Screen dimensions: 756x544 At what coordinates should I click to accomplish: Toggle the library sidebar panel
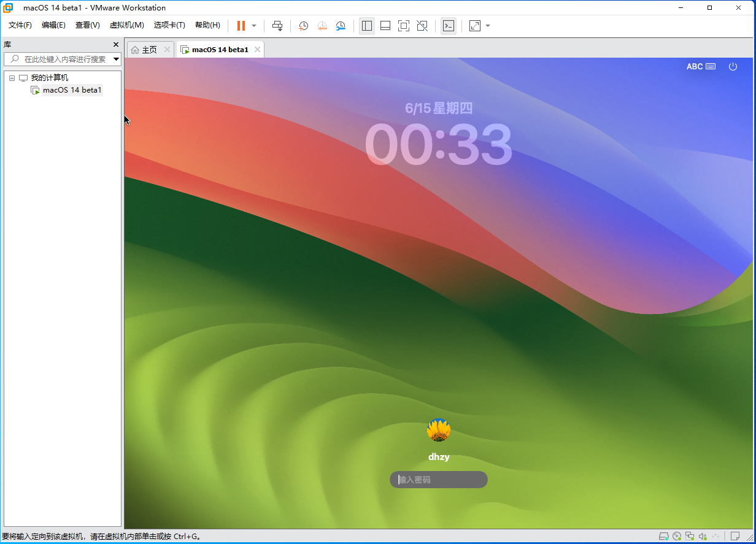[367, 26]
